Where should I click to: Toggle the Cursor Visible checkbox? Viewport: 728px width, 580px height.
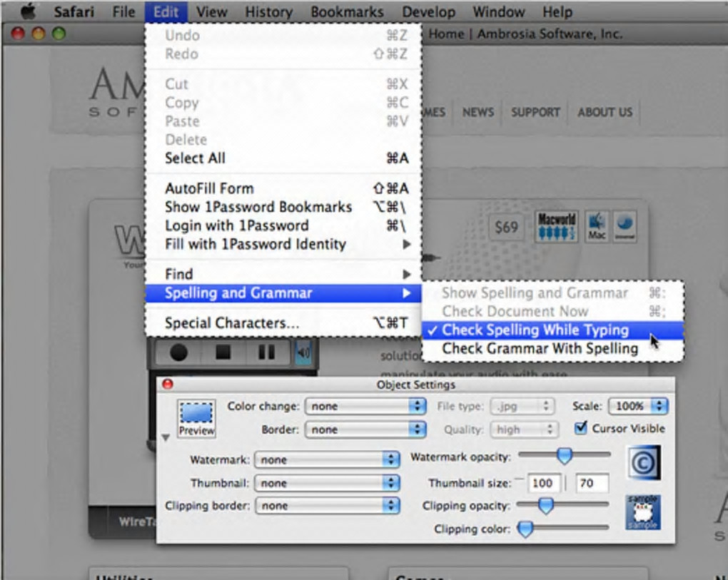[x=580, y=428]
